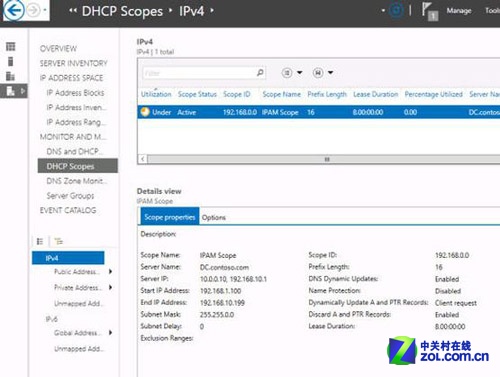The width and height of the screenshot is (500, 377).
Task: Select the IPv6 tree node
Action: click(x=52, y=319)
